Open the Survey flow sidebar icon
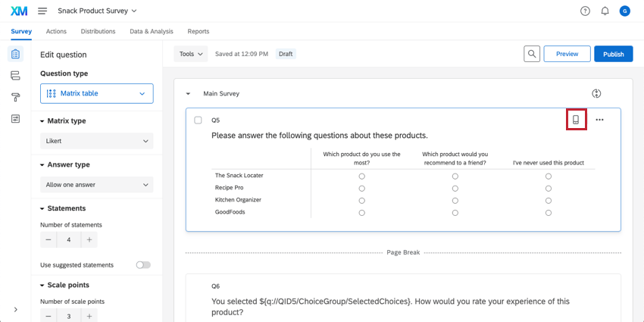 click(x=15, y=76)
